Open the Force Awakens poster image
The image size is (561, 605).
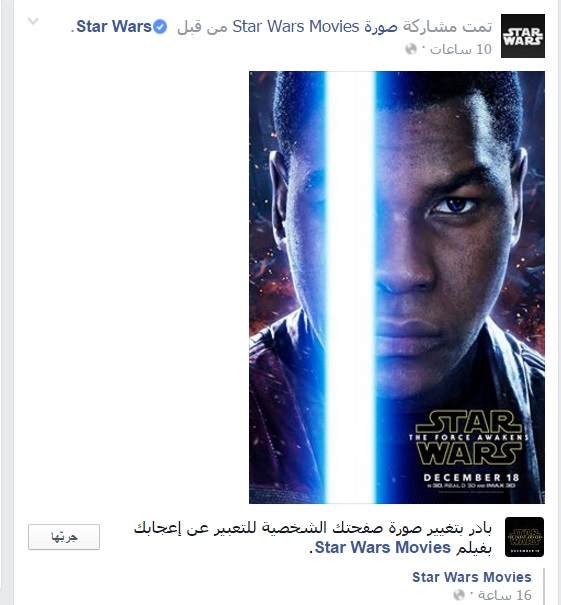coord(397,287)
